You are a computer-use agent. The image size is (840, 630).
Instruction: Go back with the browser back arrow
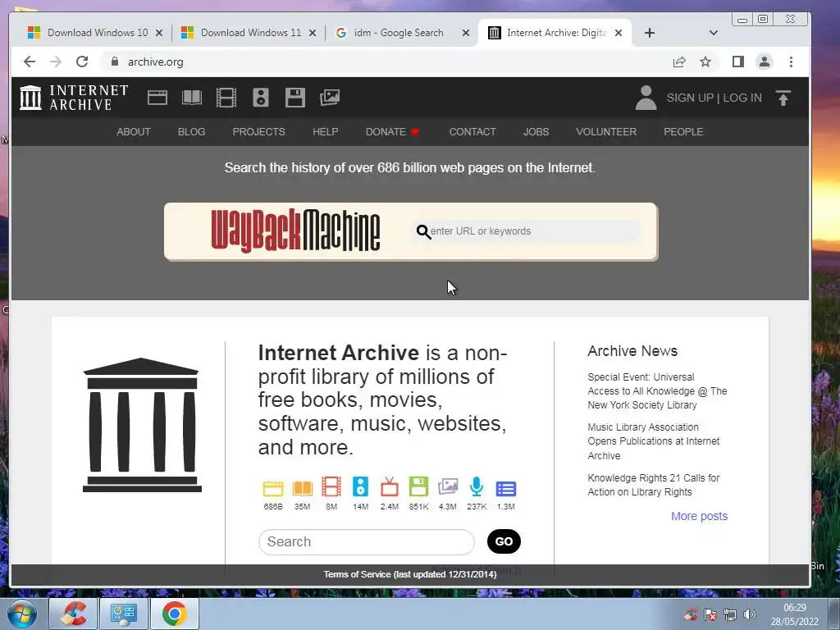pyautogui.click(x=30, y=62)
